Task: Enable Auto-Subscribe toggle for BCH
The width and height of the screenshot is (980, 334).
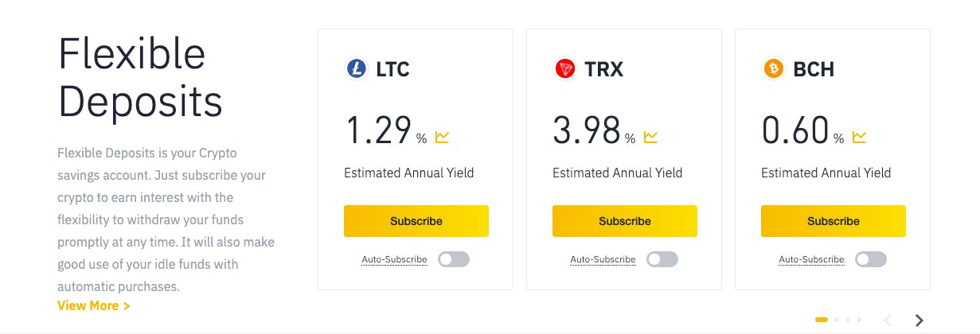Action: (x=871, y=259)
